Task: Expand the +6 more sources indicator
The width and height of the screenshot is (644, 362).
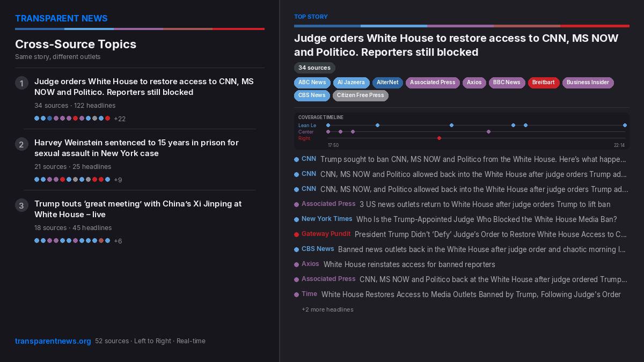Action: (x=118, y=241)
